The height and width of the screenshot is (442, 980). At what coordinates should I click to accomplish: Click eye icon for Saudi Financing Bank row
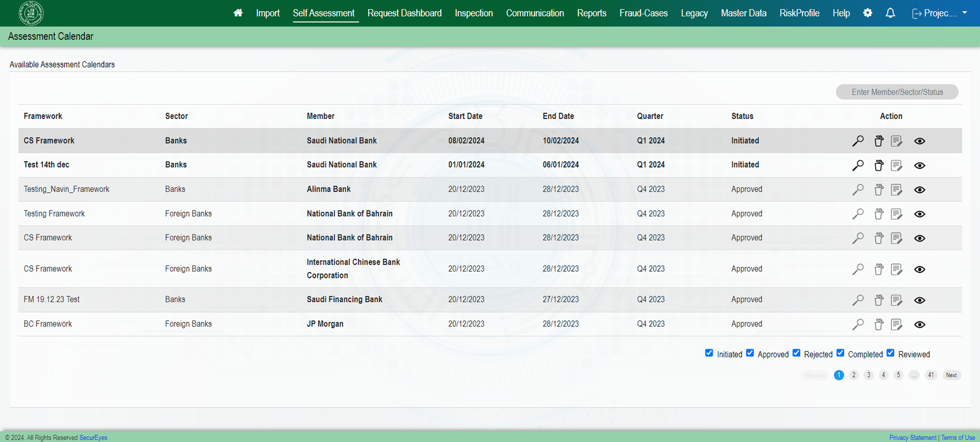tap(919, 300)
